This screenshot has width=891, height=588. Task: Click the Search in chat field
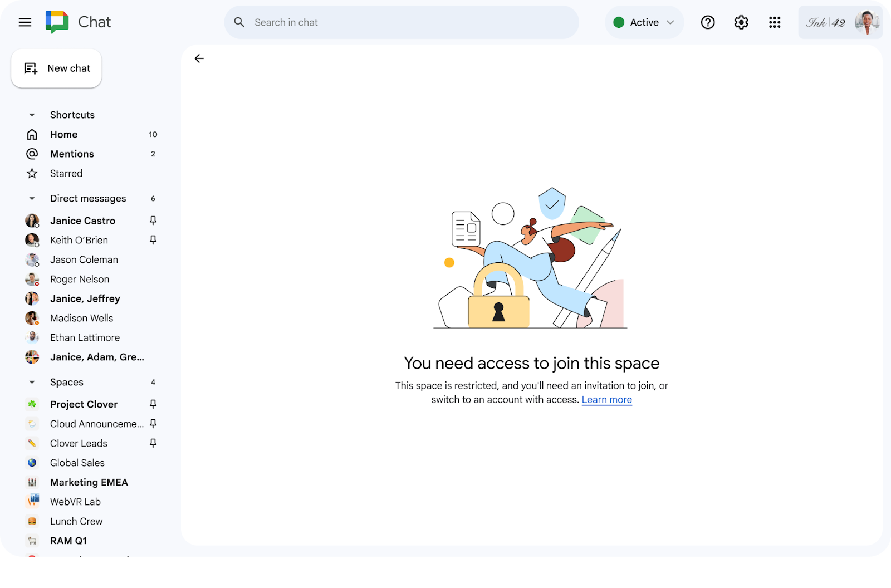401,22
